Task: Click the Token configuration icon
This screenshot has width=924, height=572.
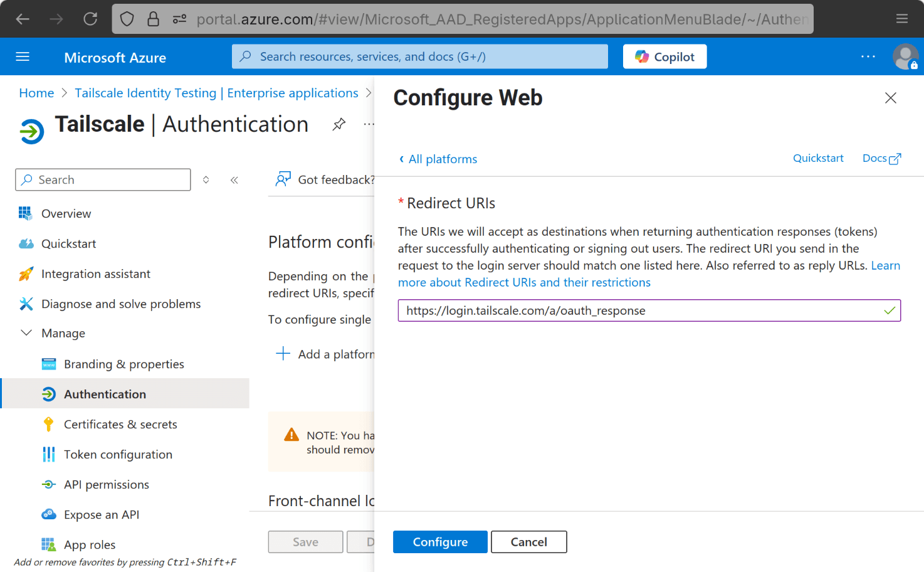Action: [x=50, y=454]
